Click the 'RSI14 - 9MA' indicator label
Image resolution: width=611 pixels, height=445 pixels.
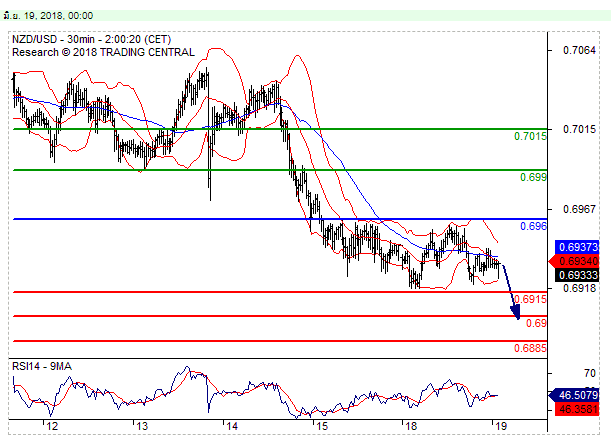[x=42, y=366]
